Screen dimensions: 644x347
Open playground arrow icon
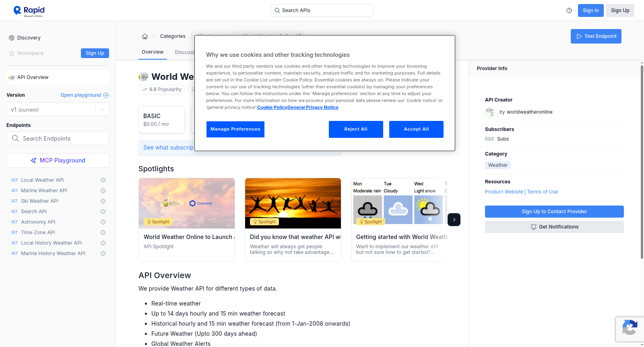click(x=106, y=95)
